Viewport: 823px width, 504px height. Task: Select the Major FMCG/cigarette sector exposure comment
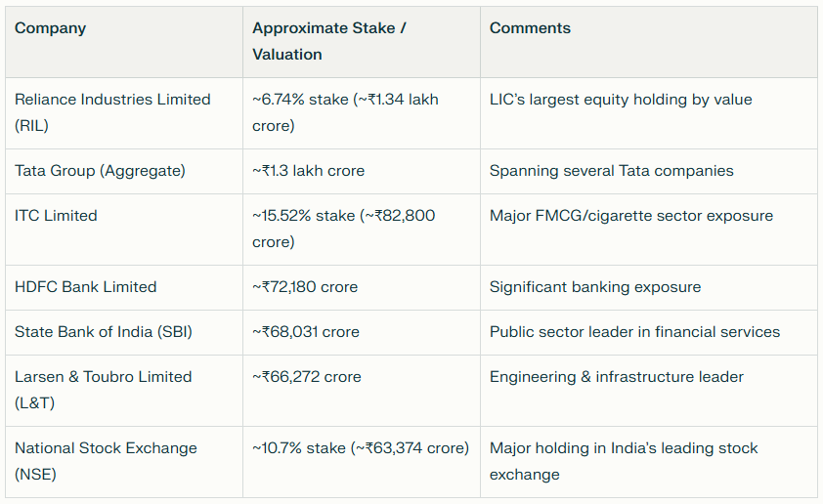pos(630,216)
